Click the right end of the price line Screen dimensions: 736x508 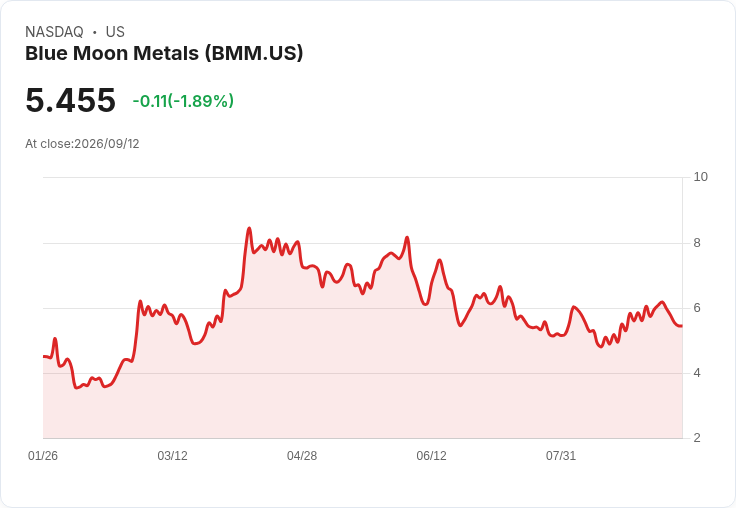[682, 326]
